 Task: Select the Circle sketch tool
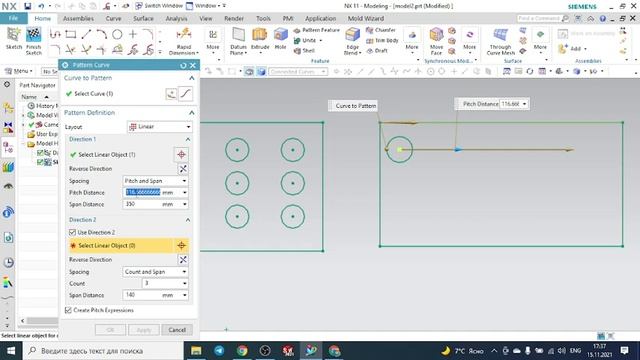click(117, 34)
